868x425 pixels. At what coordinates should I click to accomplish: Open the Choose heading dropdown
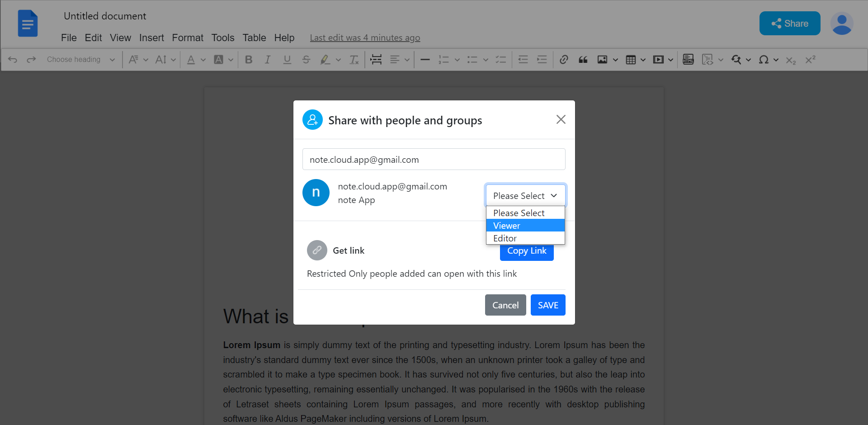coord(80,59)
